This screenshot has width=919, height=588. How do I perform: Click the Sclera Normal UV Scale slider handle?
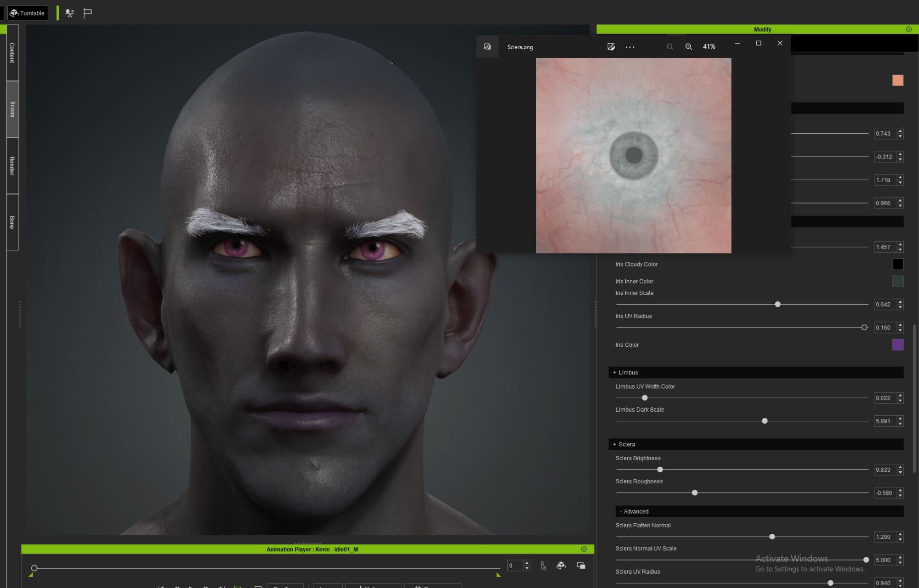tap(866, 560)
